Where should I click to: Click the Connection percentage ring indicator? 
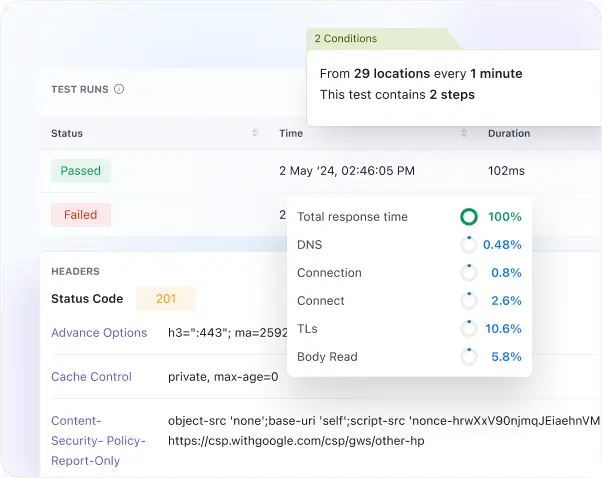[468, 273]
